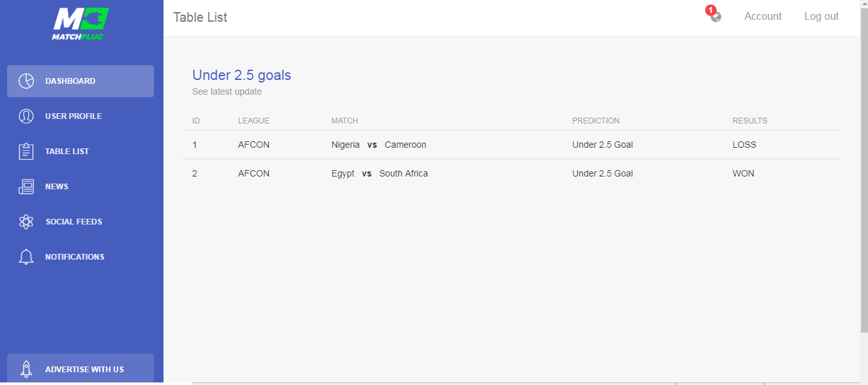Image resolution: width=868 pixels, height=385 pixels.
Task: Click the MatchPlug logo
Action: (80, 24)
